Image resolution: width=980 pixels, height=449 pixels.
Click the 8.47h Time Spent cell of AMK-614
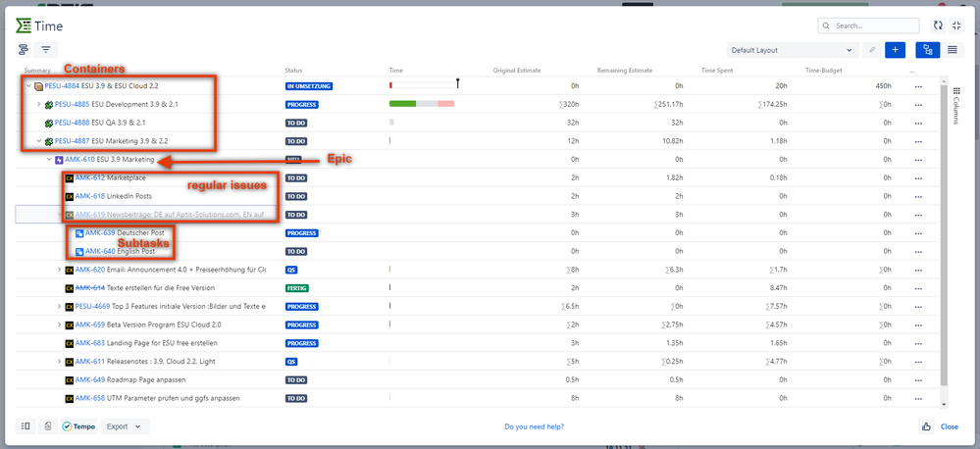pyautogui.click(x=778, y=288)
